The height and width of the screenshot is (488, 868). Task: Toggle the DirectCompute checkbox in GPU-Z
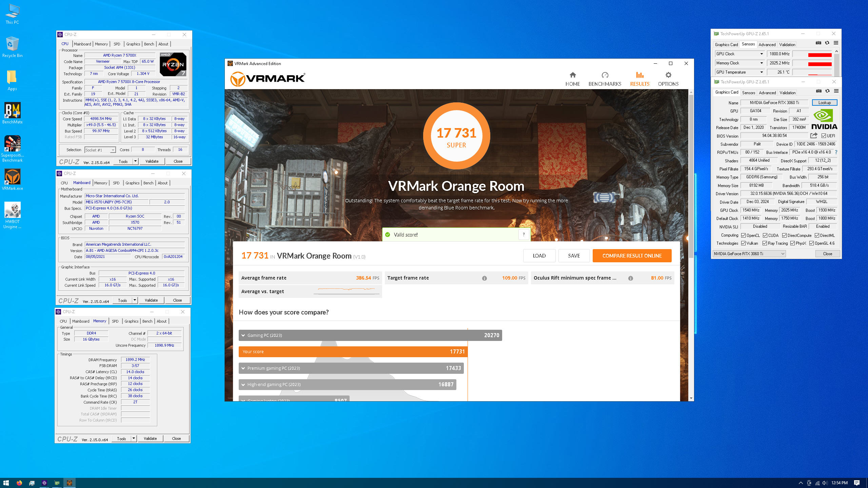point(784,236)
